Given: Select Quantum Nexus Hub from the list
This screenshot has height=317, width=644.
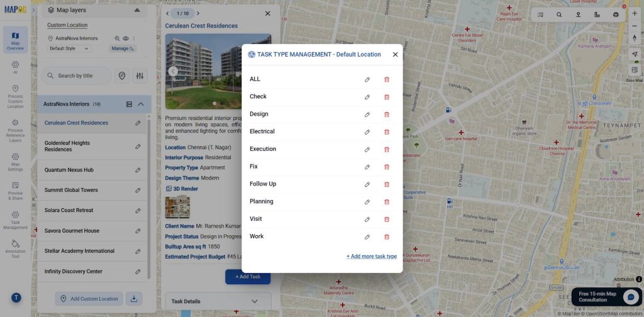Looking at the screenshot, I should click(x=69, y=170).
